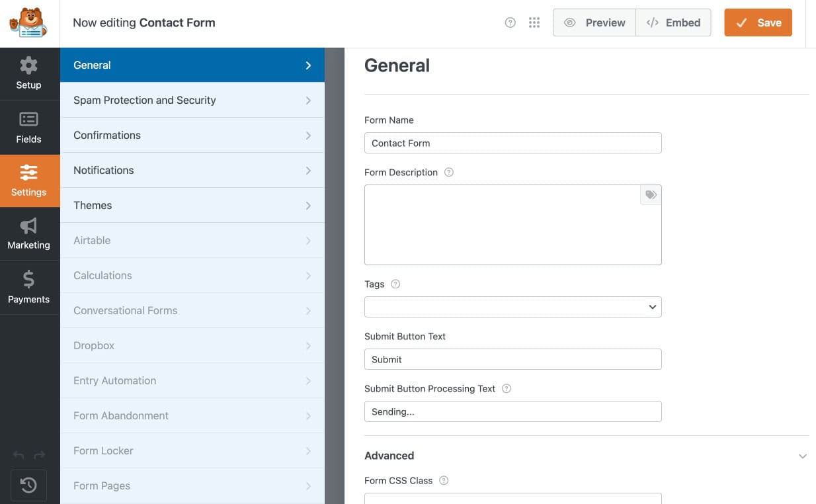The height and width of the screenshot is (504, 816).
Task: Show help tooltip for Tags
Action: 395,284
